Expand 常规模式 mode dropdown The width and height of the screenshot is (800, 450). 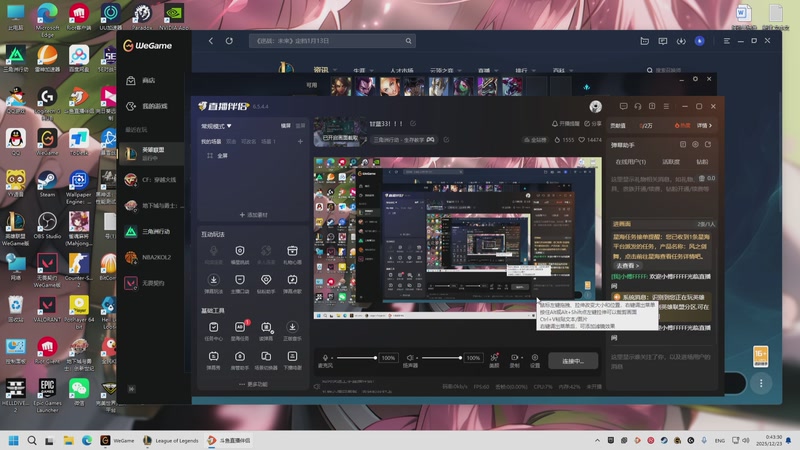pyautogui.click(x=216, y=126)
